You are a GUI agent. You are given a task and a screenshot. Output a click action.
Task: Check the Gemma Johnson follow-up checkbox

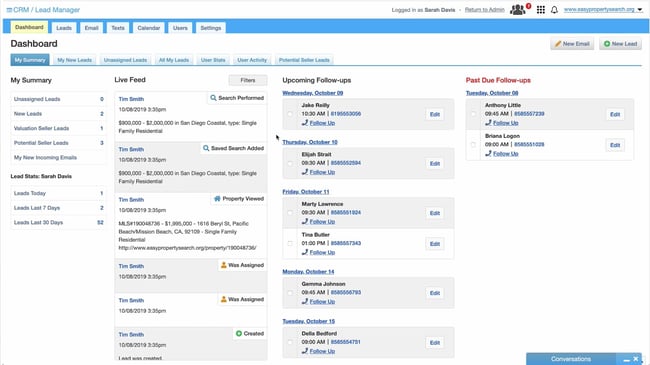[x=290, y=293]
